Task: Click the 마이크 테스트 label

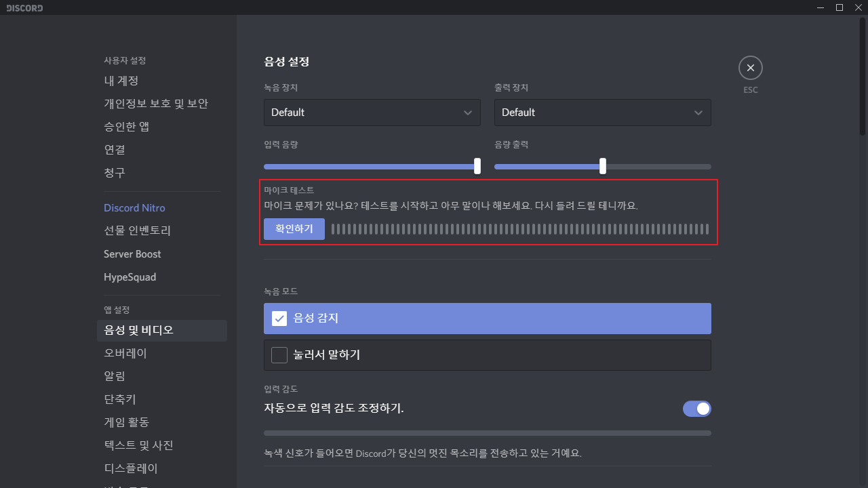Action: click(x=289, y=190)
